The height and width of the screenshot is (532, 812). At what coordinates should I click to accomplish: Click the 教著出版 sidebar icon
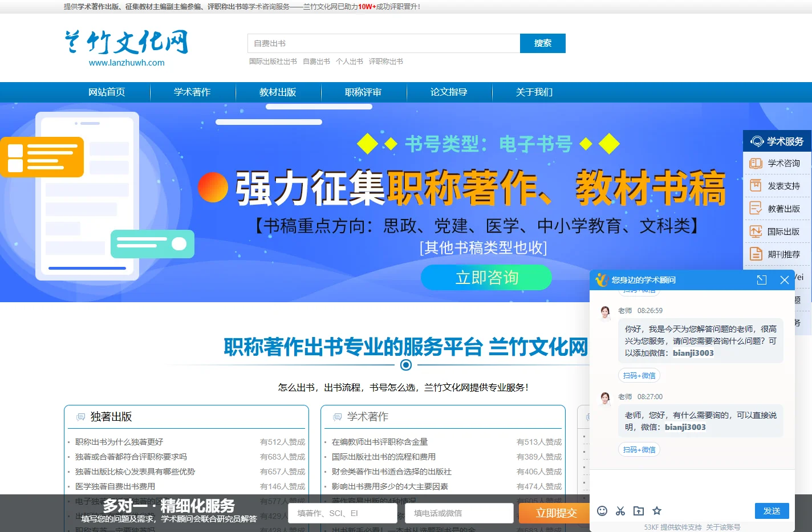[x=756, y=209]
